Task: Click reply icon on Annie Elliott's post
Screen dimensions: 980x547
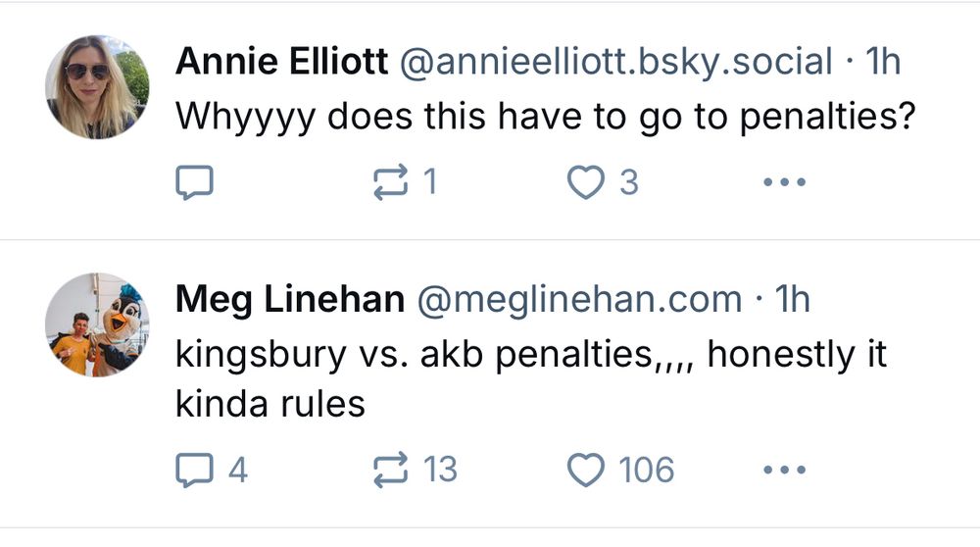Action: 193,182
